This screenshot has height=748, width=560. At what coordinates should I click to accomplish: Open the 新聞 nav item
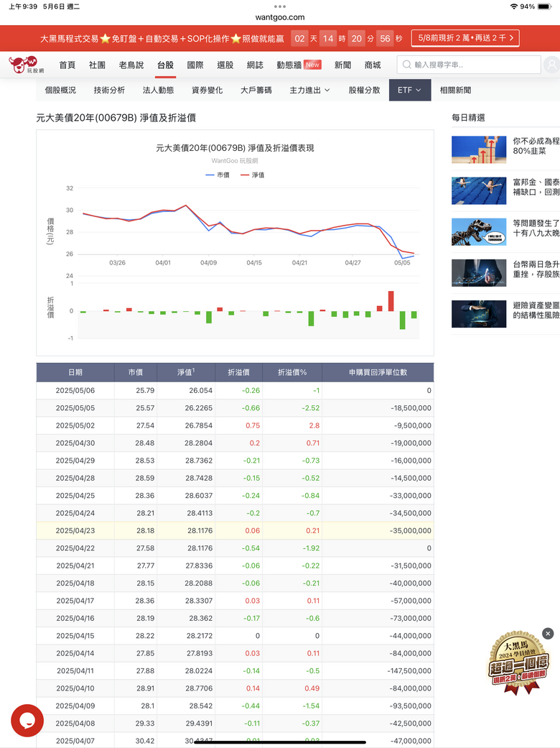click(342, 65)
